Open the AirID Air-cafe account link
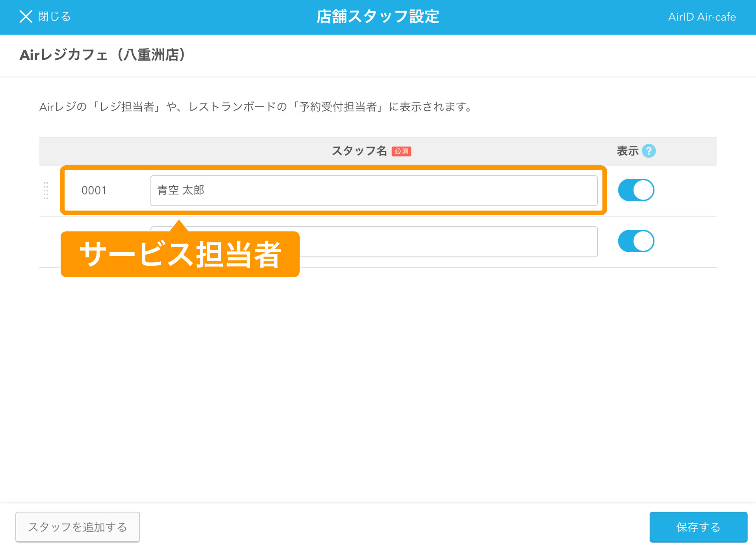This screenshot has height=551, width=756. click(x=702, y=17)
